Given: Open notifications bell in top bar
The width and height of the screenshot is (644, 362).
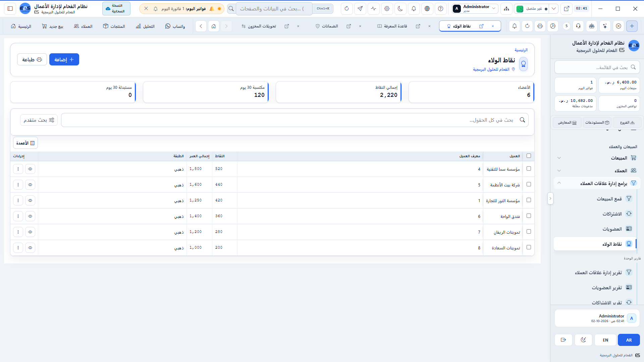Looking at the screenshot, I should pyautogui.click(x=414, y=9).
